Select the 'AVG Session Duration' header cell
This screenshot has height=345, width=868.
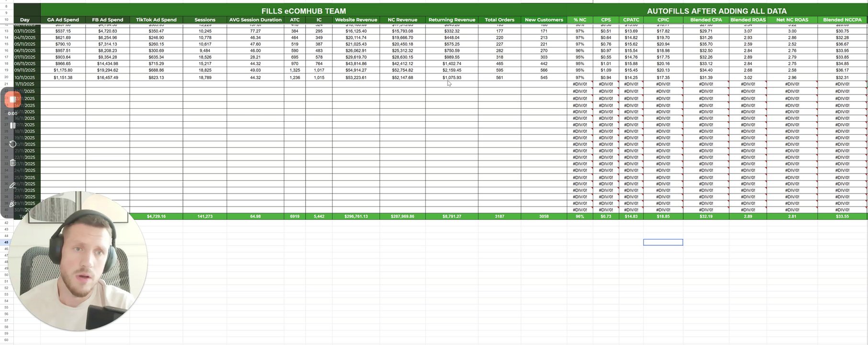point(255,20)
